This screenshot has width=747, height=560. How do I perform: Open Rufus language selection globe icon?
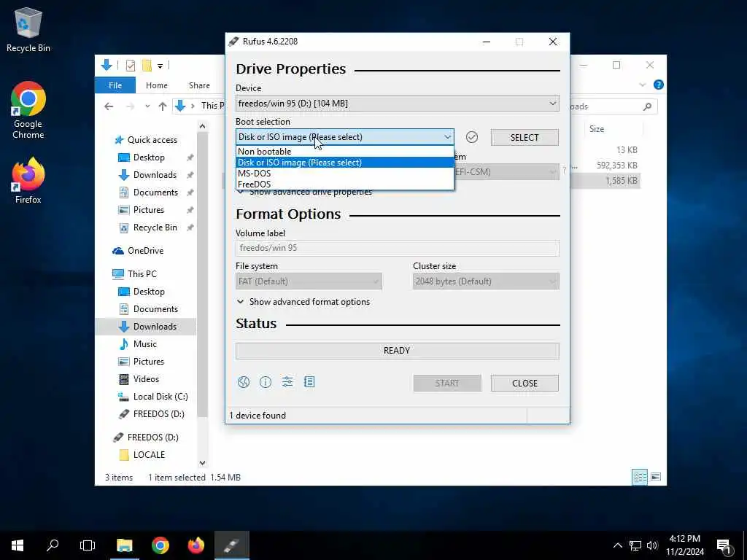tap(244, 382)
